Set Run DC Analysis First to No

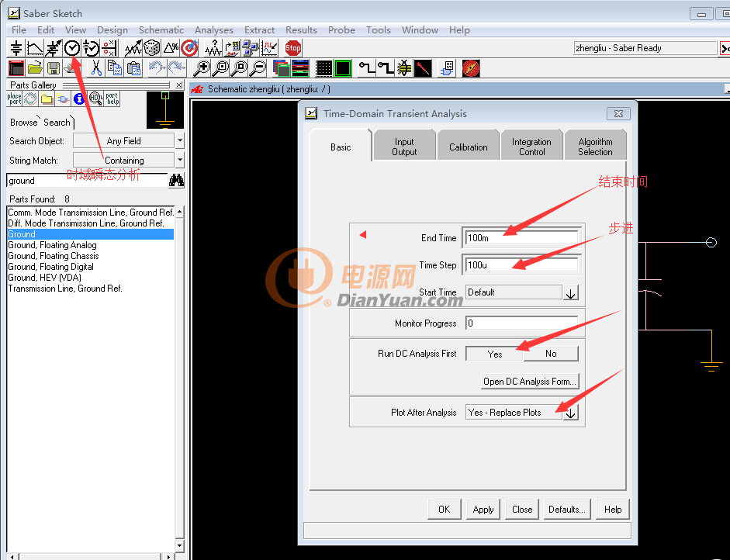pyautogui.click(x=551, y=354)
